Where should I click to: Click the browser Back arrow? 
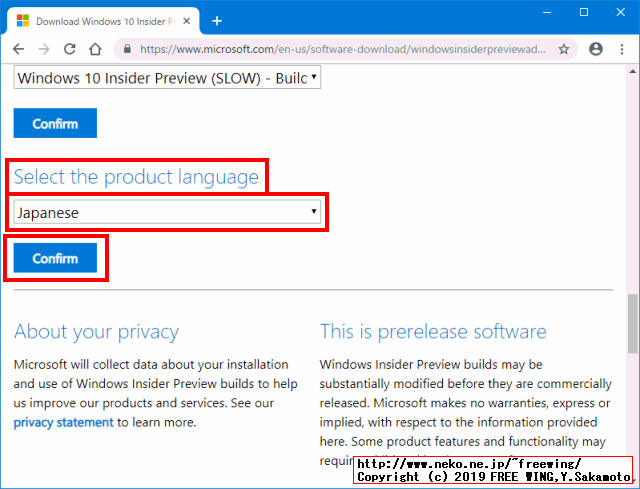[18, 49]
